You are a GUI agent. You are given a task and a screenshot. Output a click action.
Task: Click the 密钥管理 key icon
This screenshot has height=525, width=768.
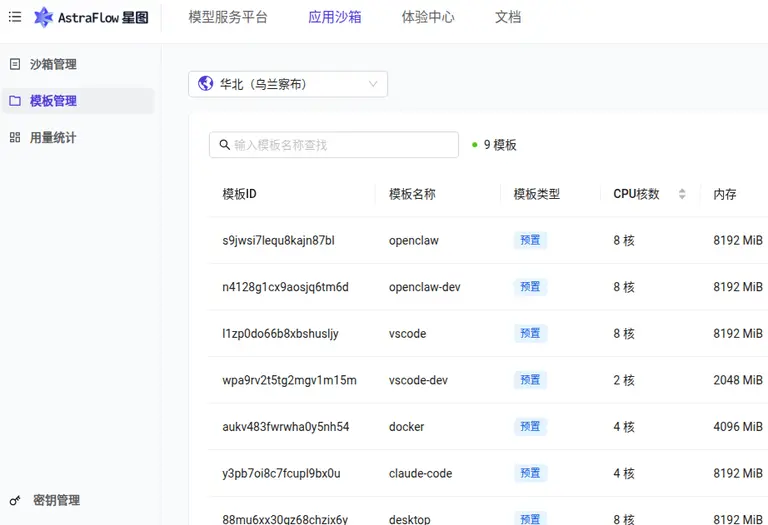(15, 501)
